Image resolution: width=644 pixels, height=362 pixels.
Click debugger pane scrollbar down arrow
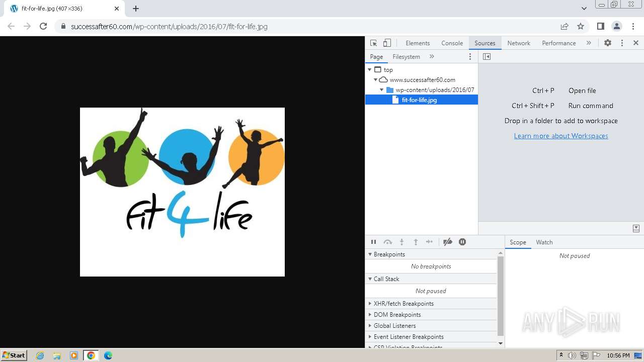coord(500,343)
